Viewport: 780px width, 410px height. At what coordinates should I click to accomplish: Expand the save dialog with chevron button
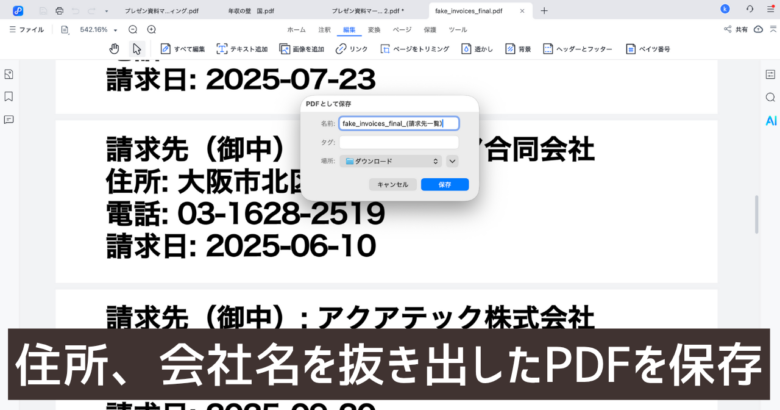[452, 160]
